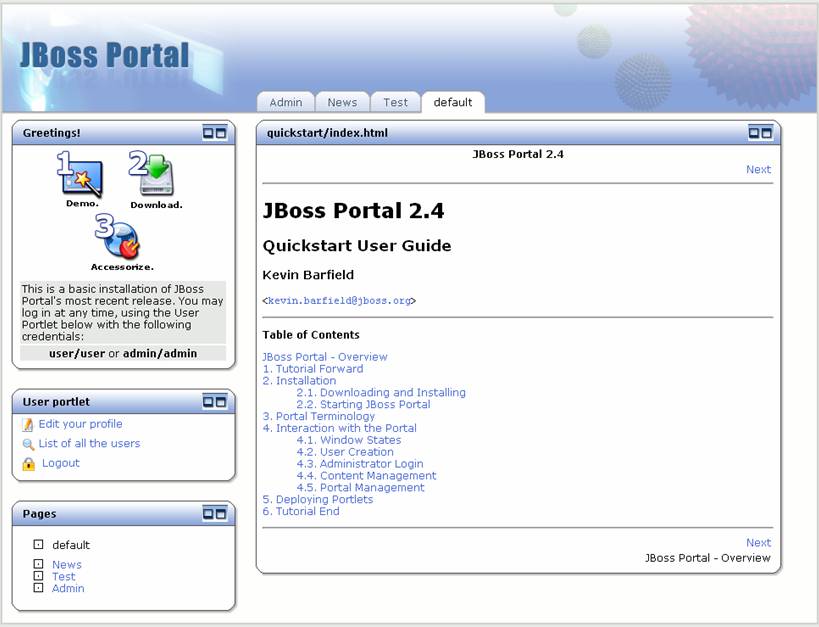Switch to the Admin tab

point(286,102)
